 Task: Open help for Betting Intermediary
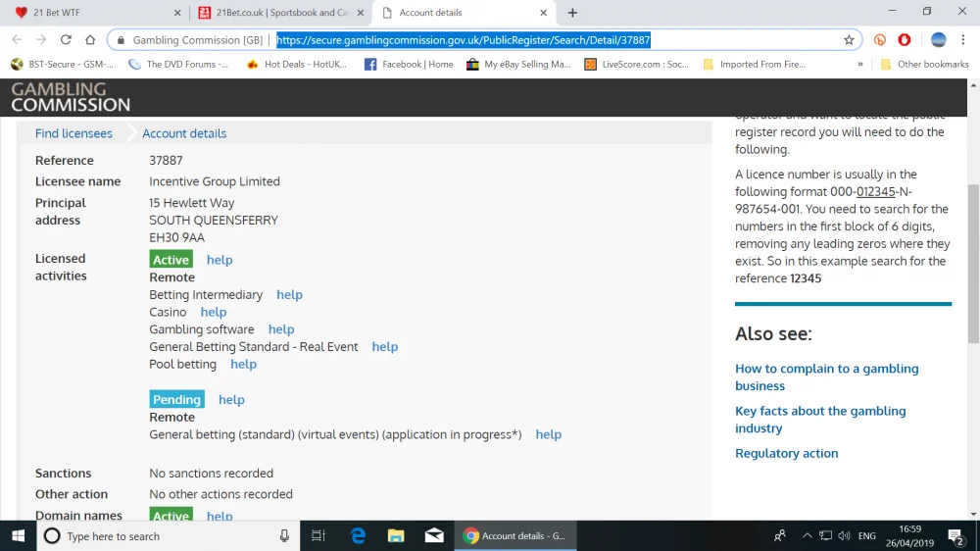pyautogui.click(x=289, y=294)
